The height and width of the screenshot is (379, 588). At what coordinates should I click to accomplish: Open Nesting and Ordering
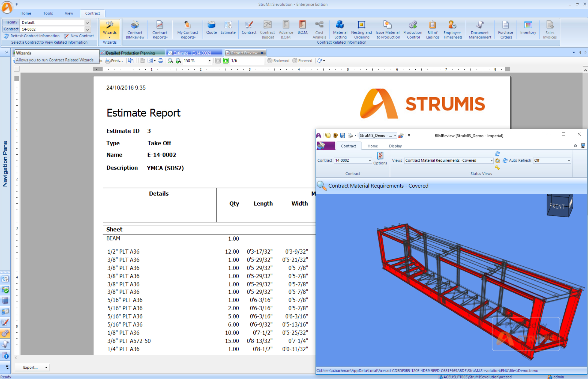tap(361, 30)
